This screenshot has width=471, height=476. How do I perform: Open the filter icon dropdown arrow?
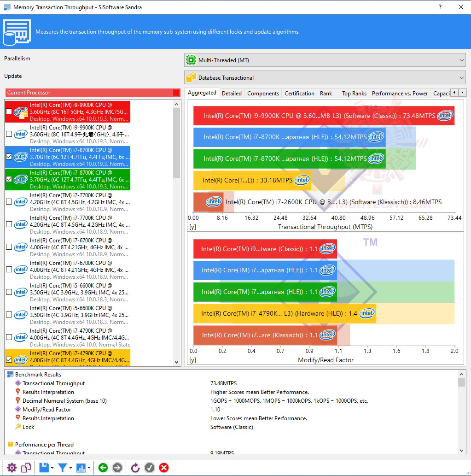[x=70, y=468]
